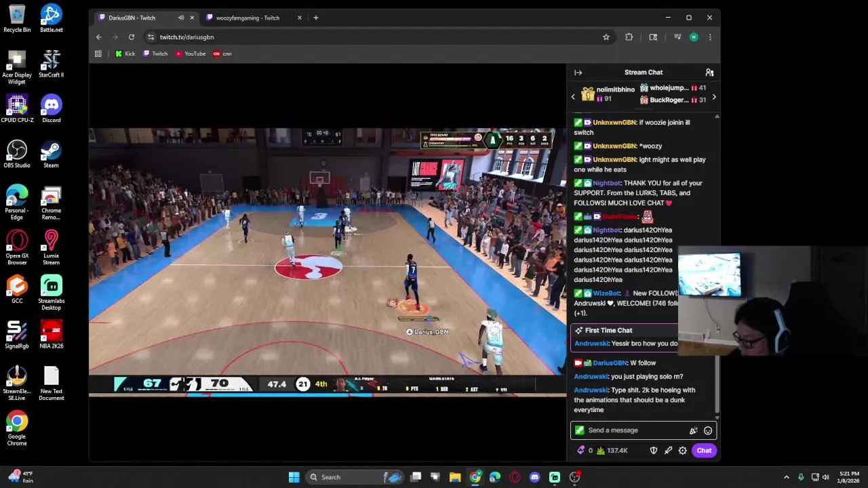The image size is (868, 488).
Task: Close the woozyfamgaming - Twitch tab
Action: pos(300,18)
